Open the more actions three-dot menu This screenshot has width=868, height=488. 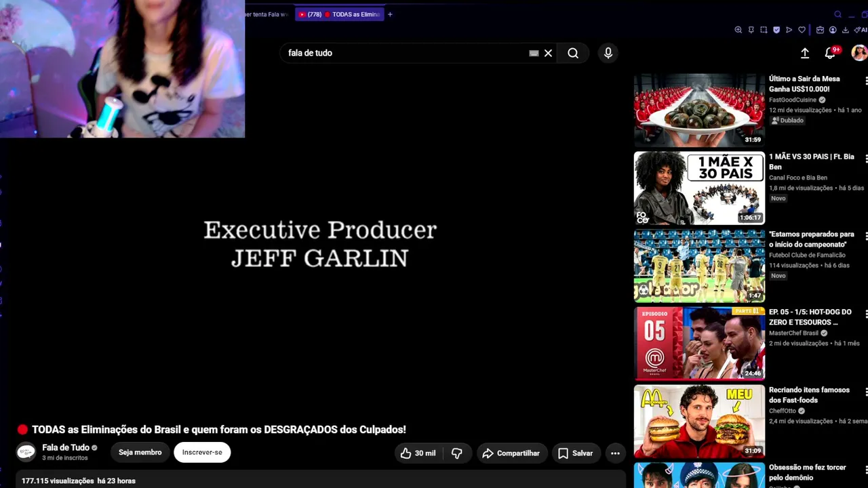(x=615, y=453)
